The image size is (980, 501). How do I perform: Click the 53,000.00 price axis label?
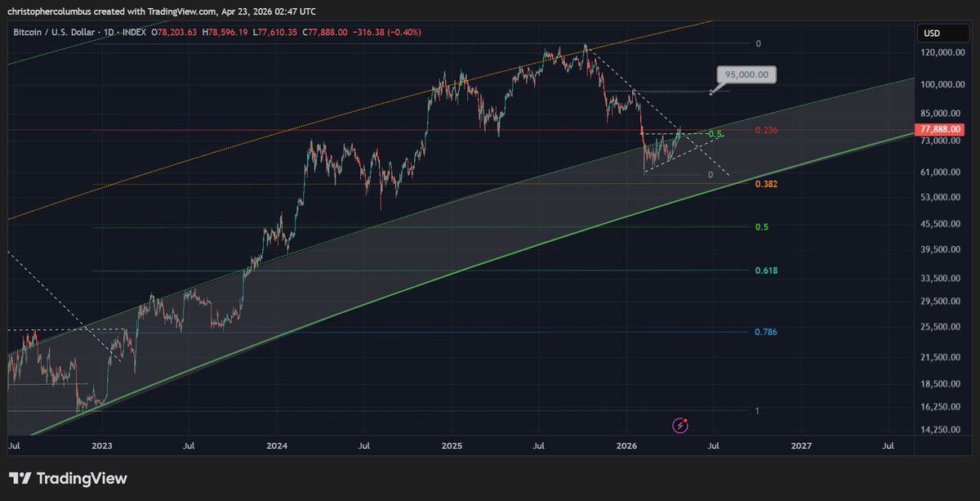[x=942, y=197]
